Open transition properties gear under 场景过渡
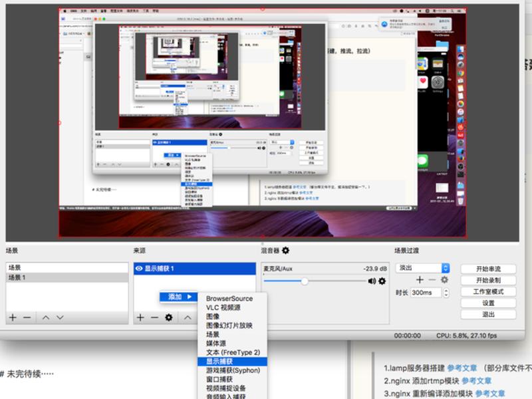The width and height of the screenshot is (532, 399). click(x=444, y=279)
